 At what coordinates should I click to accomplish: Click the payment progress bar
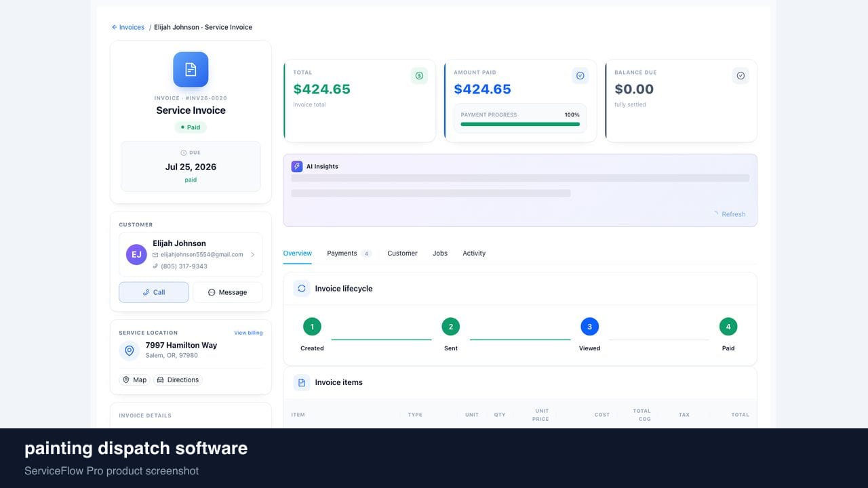coord(520,124)
